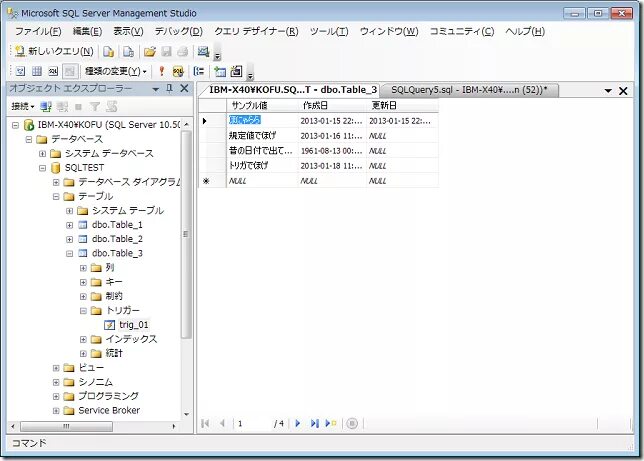Expand the dbo.Table_1 node
This screenshot has height=461, width=644.
[x=69, y=225]
